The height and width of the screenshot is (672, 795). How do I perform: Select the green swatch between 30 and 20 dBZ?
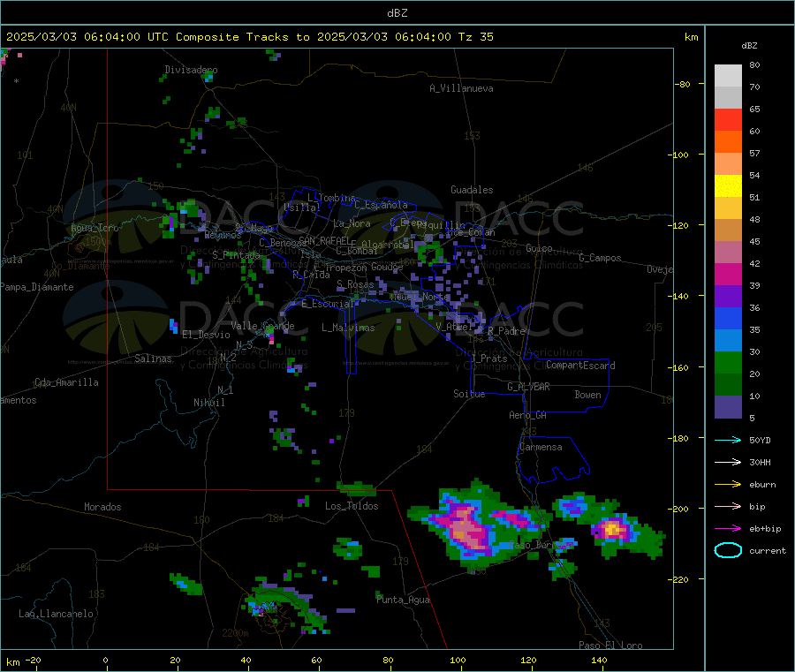coord(728,362)
